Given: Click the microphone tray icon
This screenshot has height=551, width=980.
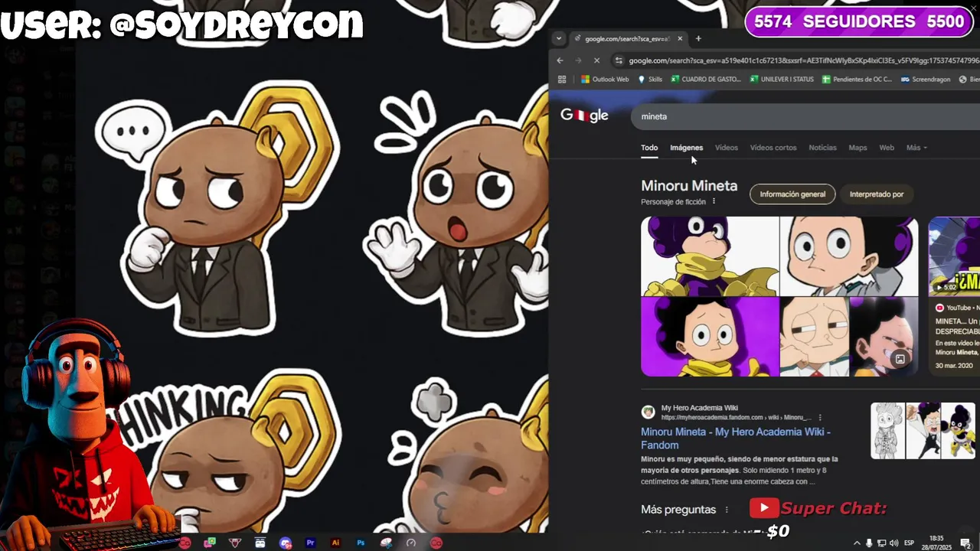Looking at the screenshot, I should pyautogui.click(x=869, y=543).
